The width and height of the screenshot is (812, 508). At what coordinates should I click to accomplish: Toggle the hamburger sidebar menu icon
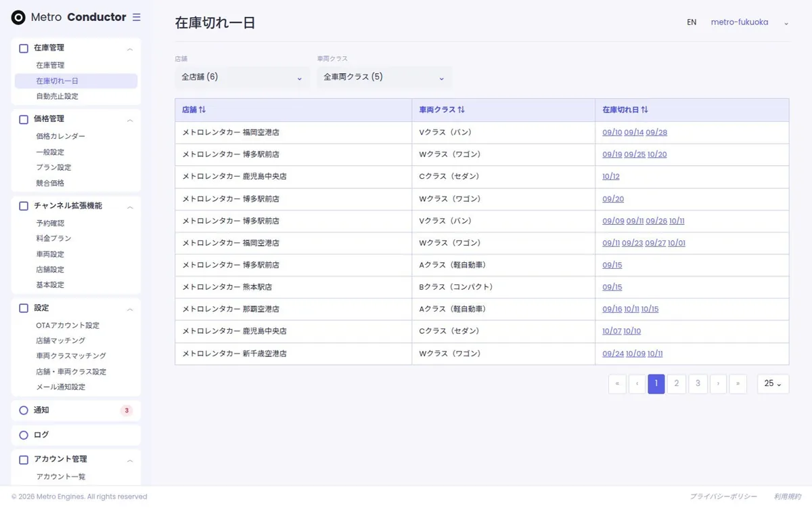pyautogui.click(x=137, y=18)
